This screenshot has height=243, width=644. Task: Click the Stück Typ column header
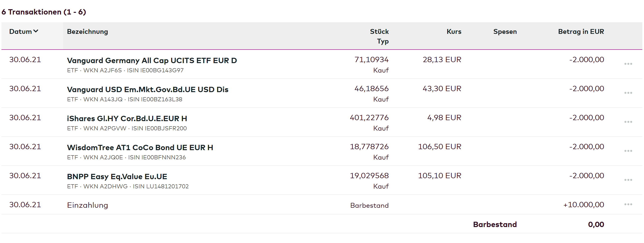[379, 36]
